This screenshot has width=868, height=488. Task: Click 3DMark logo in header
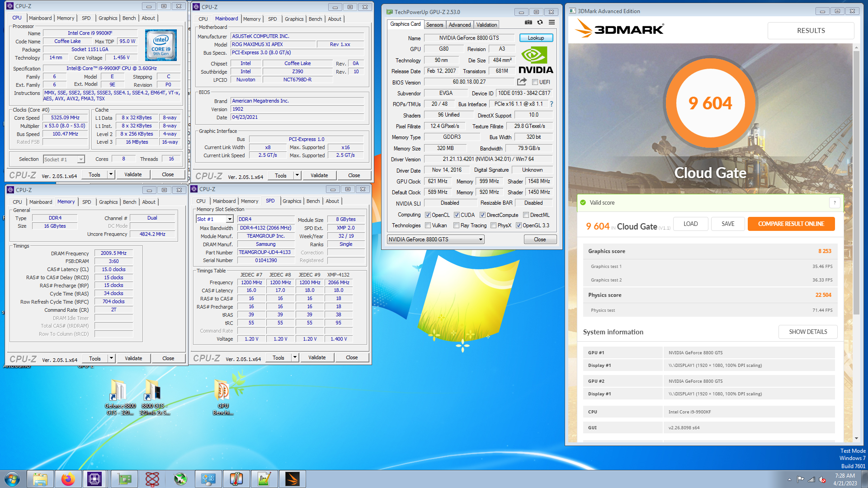pyautogui.click(x=619, y=29)
